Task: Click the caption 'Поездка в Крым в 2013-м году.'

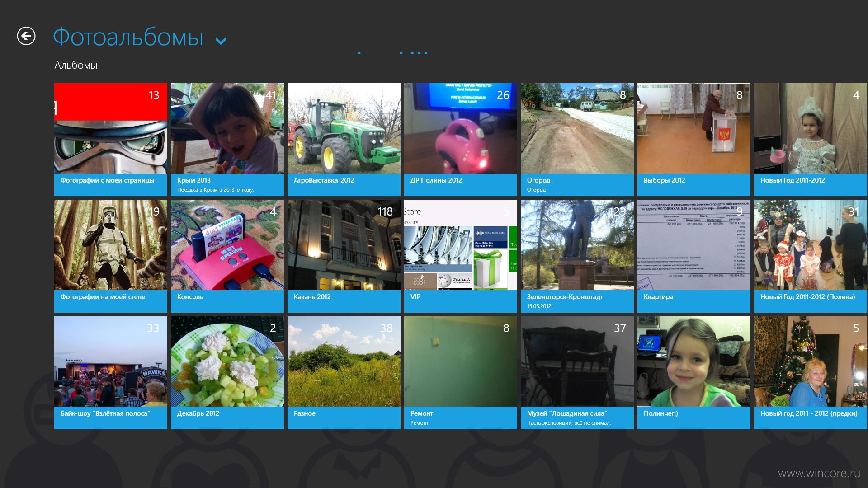Action: (216, 190)
